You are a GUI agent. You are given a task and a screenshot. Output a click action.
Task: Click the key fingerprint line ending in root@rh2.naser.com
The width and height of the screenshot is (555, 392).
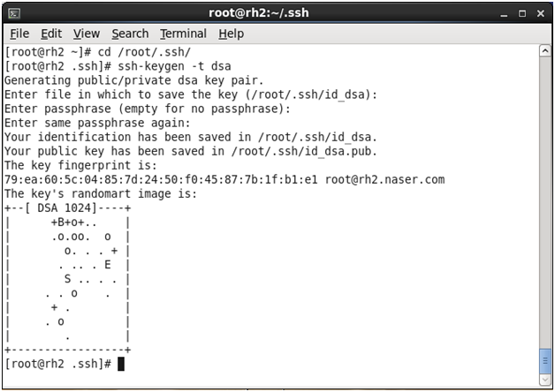tap(224, 179)
